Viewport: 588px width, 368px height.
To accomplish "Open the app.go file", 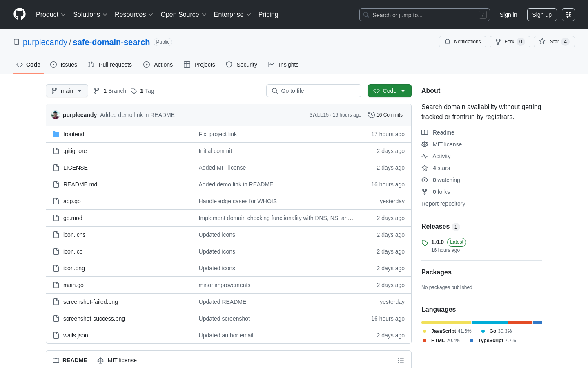I will tap(72, 201).
